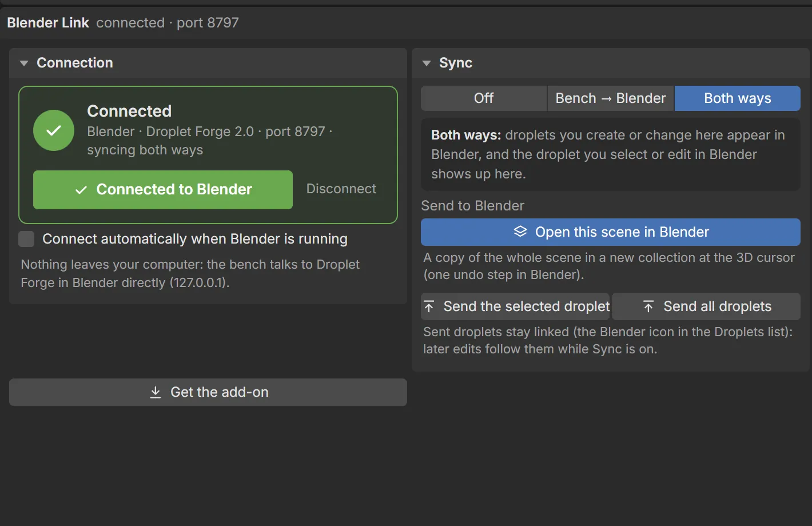This screenshot has height=526, width=812.
Task: Click the 'Blender · Droplet Forge 2.0' connection details
Action: click(210, 141)
